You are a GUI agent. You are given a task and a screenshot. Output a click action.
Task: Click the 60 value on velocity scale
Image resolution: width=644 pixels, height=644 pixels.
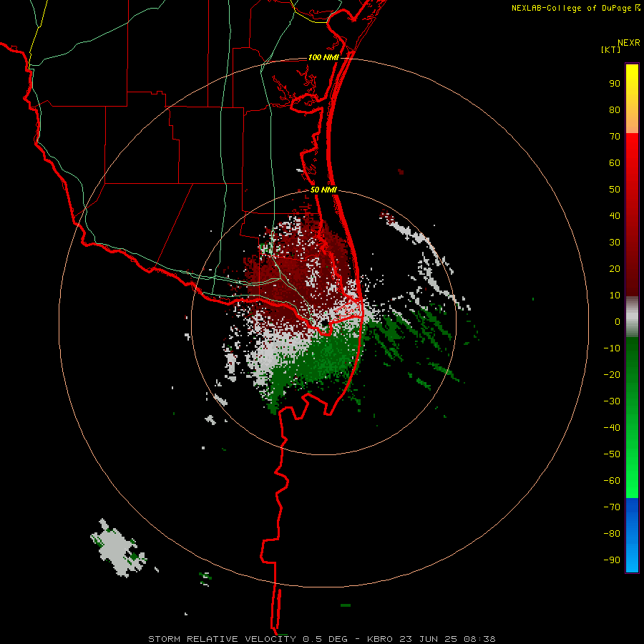615,163
